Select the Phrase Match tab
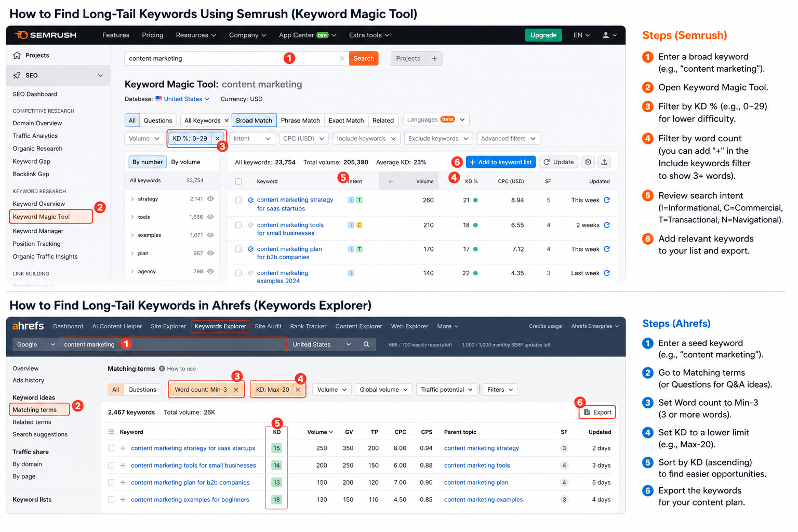The width and height of the screenshot is (798, 532). click(300, 121)
